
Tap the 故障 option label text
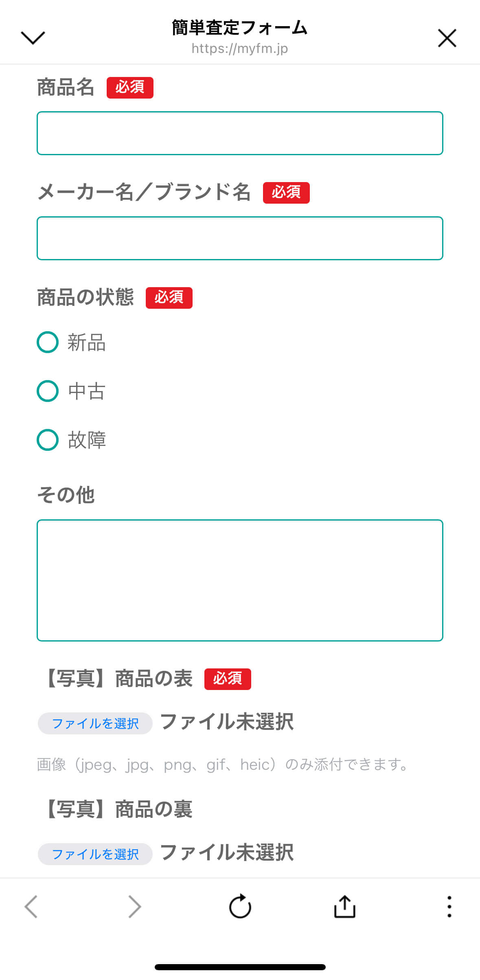click(x=87, y=440)
